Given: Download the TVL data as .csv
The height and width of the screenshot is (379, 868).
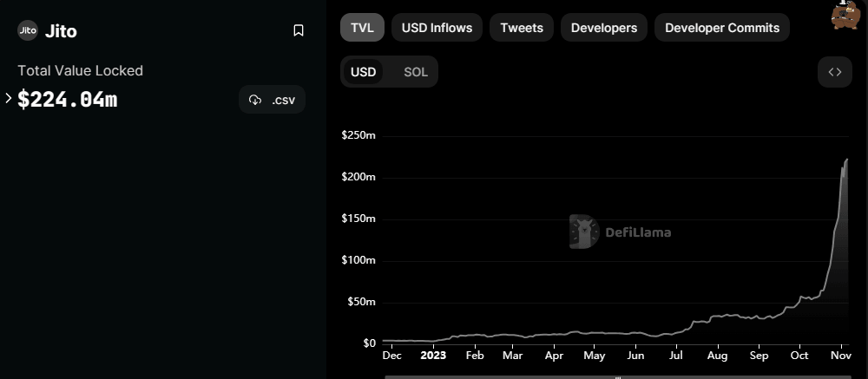Looking at the screenshot, I should 272,100.
